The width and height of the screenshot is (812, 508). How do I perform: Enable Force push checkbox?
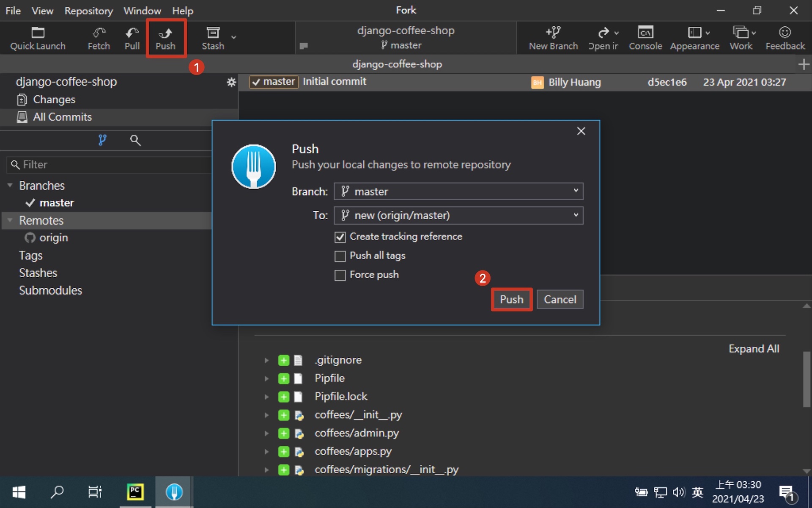tap(340, 275)
